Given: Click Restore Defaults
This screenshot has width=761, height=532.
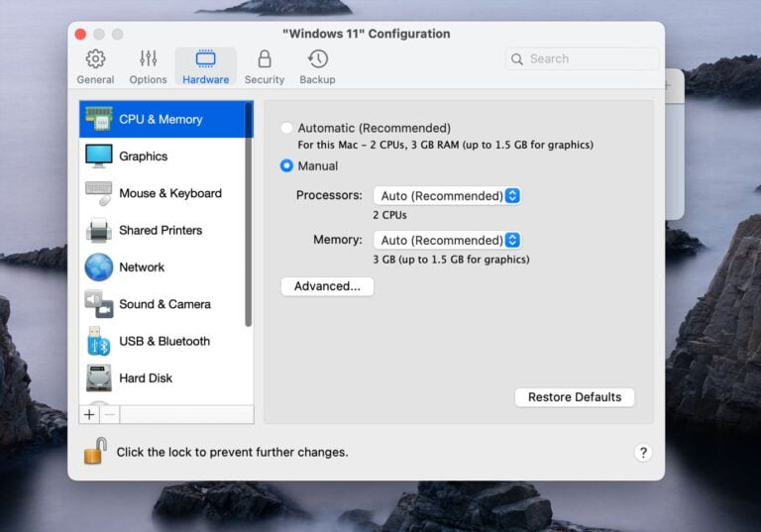Looking at the screenshot, I should coord(575,397).
